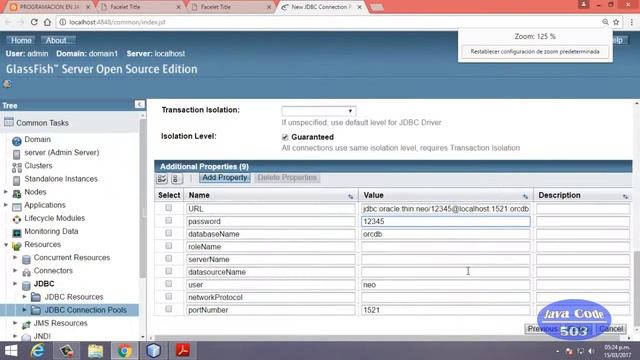The width and height of the screenshot is (640, 360).
Task: Collapse the Tree panel
Action: [x=139, y=104]
